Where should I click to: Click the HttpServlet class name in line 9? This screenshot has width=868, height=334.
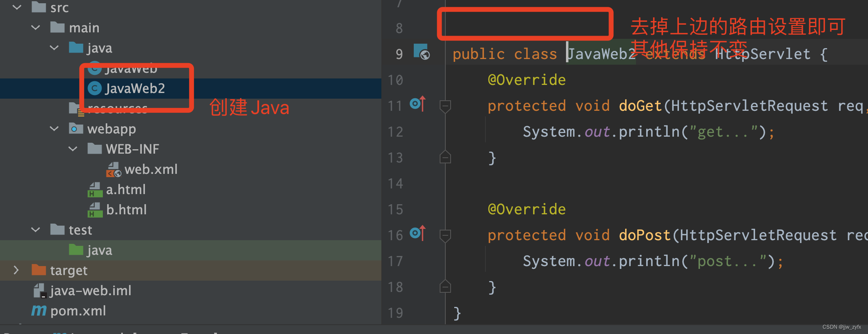pyautogui.click(x=763, y=54)
